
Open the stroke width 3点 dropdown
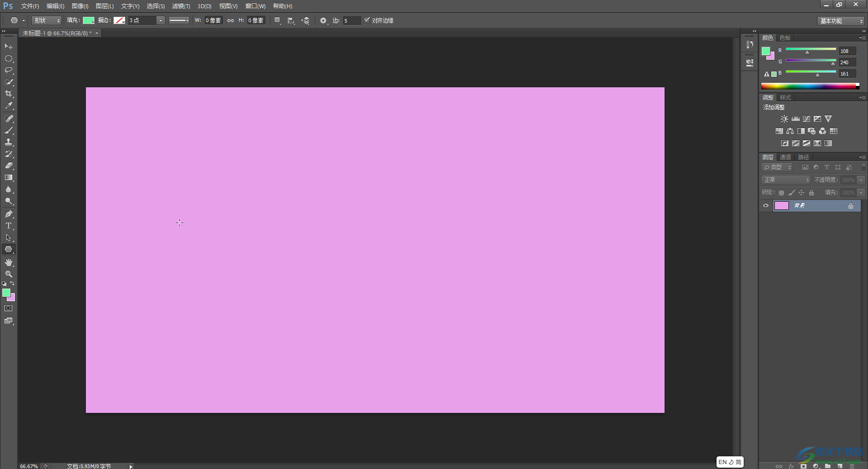click(160, 20)
